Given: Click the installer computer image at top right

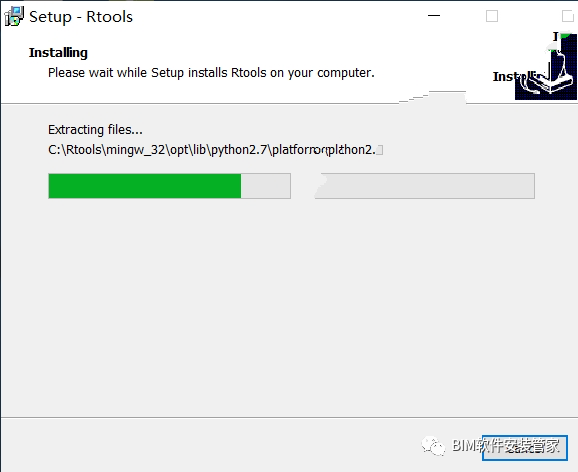Looking at the screenshot, I should point(546,66).
